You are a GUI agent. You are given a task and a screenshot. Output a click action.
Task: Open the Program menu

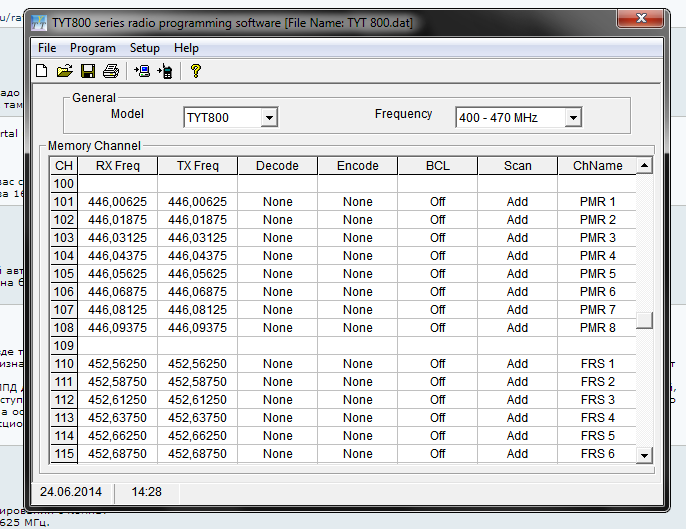(93, 48)
